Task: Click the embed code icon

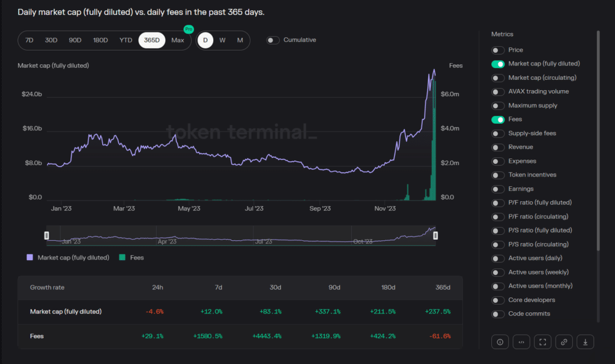Action: [x=521, y=341]
